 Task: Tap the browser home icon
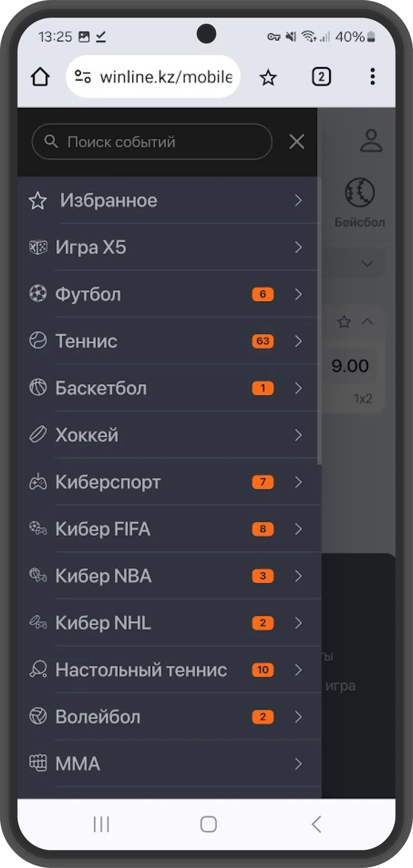click(x=40, y=77)
